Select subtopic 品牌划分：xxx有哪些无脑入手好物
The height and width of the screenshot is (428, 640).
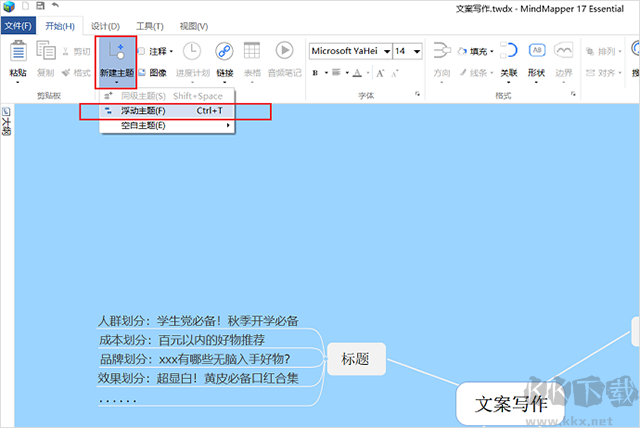tap(195, 359)
